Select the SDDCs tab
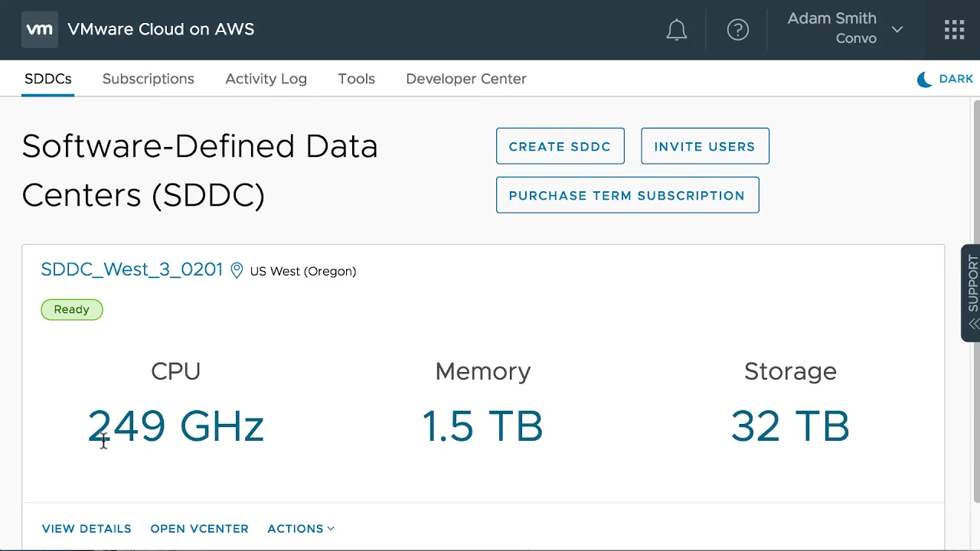Image resolution: width=980 pixels, height=551 pixels. pyautogui.click(x=48, y=79)
